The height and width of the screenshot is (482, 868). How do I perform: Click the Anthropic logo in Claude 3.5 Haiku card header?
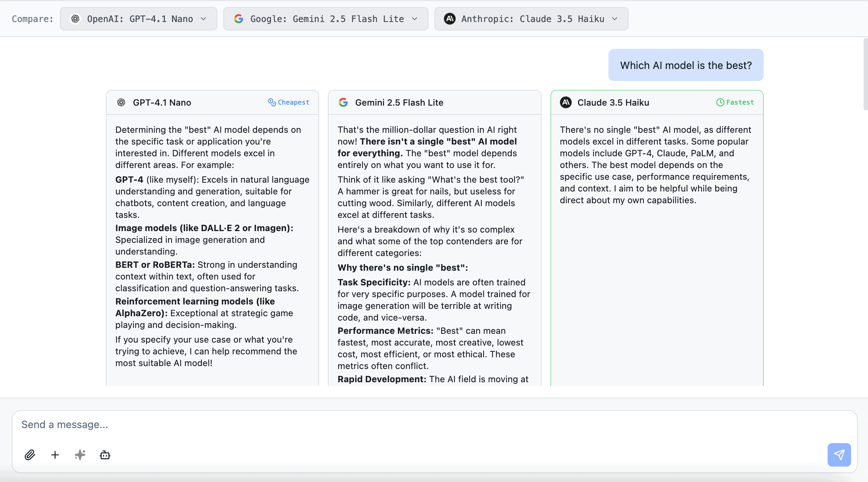click(x=565, y=102)
